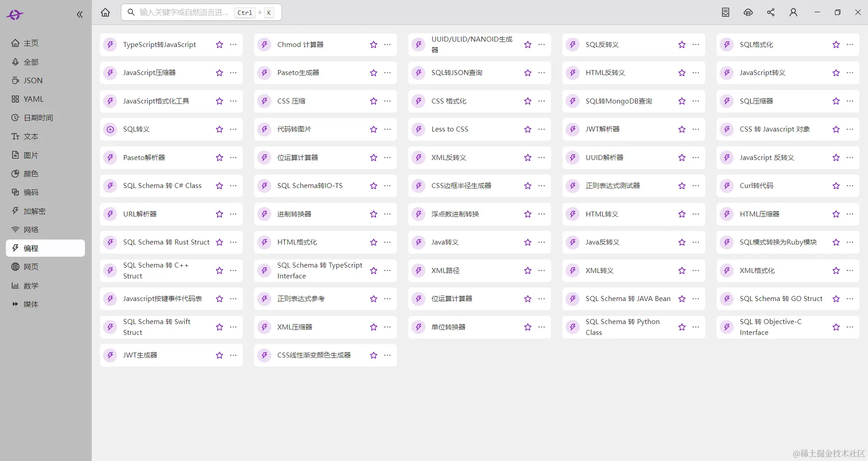
Task: Open more options for SQL格式化
Action: pyautogui.click(x=850, y=45)
